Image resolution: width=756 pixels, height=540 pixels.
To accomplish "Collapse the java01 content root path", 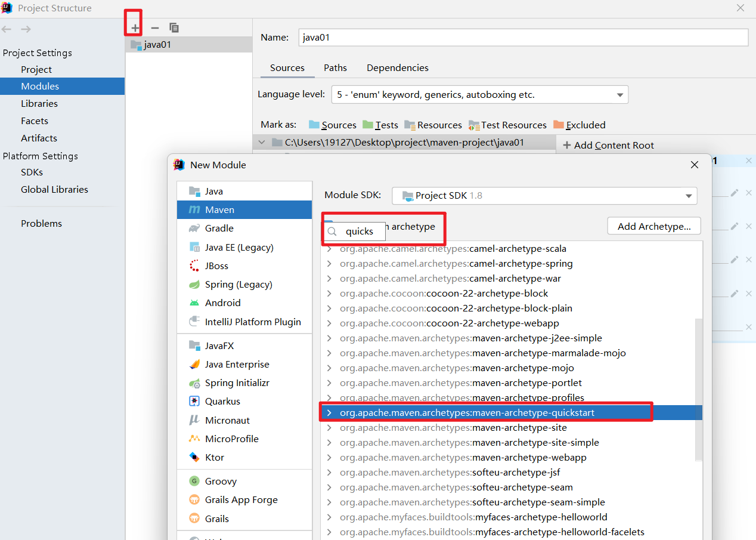I will pos(261,143).
